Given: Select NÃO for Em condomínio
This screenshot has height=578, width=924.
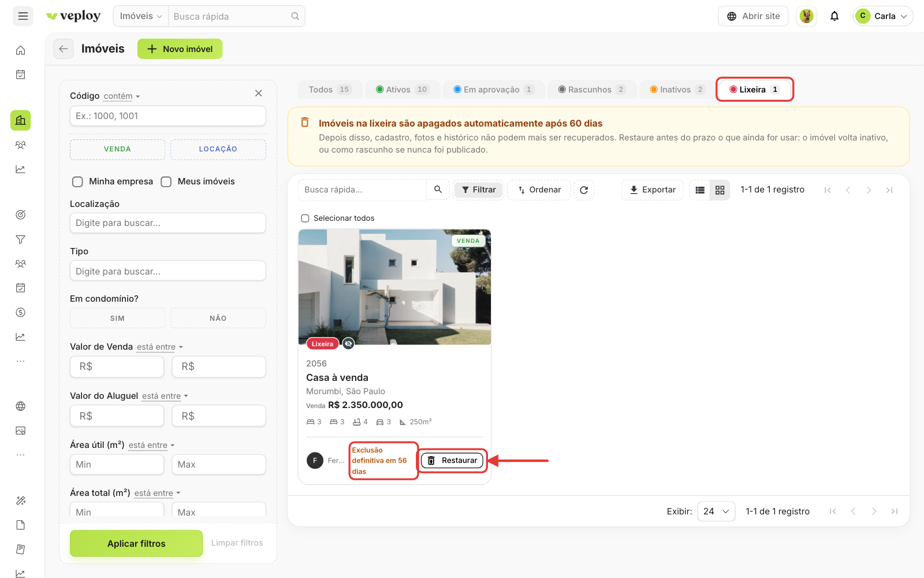Looking at the screenshot, I should click(x=218, y=318).
